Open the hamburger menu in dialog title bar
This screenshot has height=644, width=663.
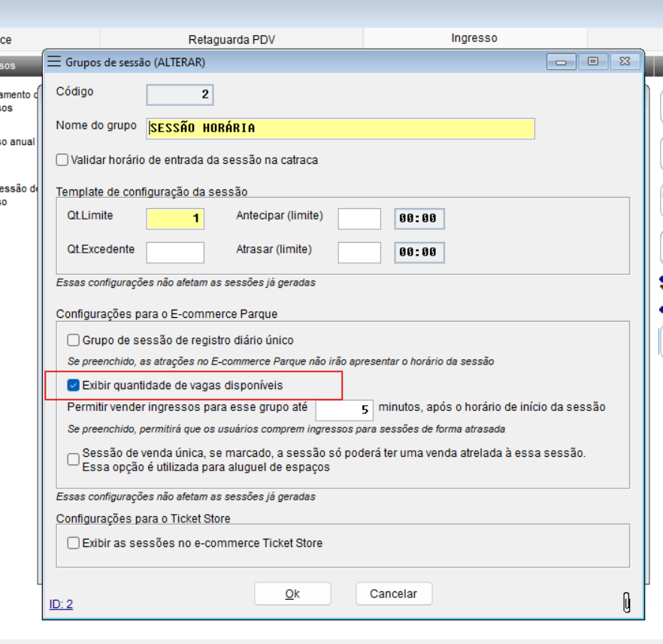pyautogui.click(x=53, y=62)
